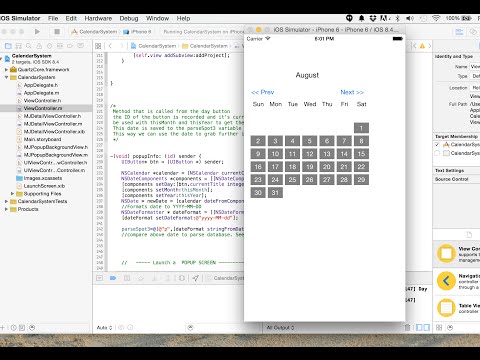Viewport: 480px width, 360px height.
Task: Select Main.storyboard in the project navigator
Action: point(42,139)
